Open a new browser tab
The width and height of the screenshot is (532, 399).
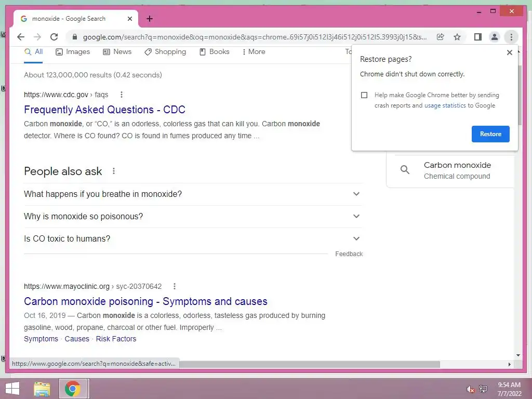150,19
